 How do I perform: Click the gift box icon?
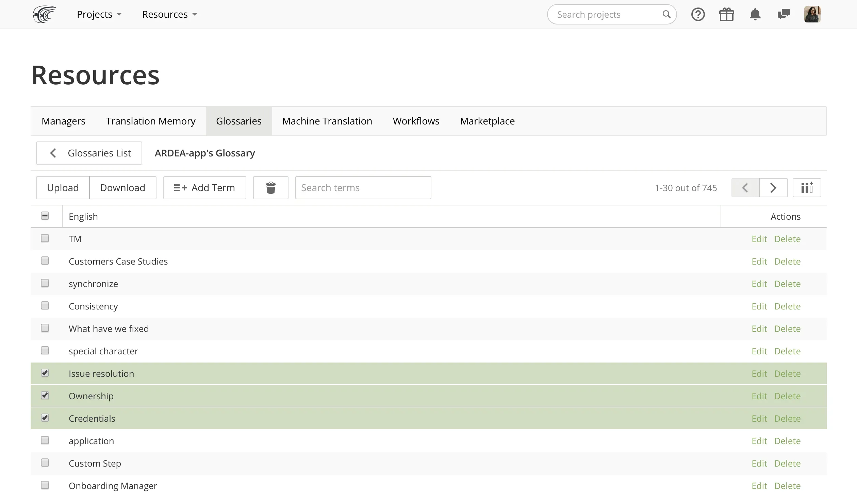726,14
